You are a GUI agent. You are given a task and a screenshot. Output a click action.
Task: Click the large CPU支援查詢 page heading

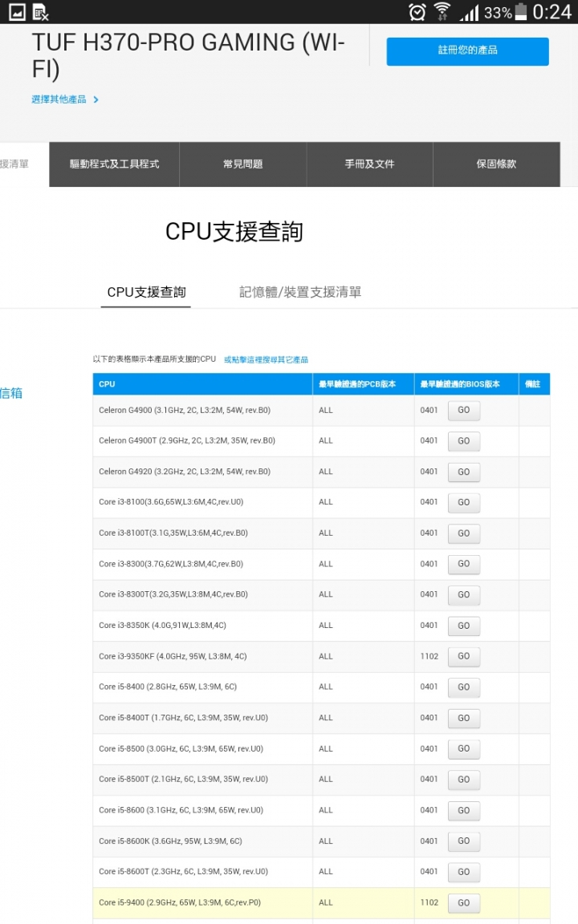[234, 232]
